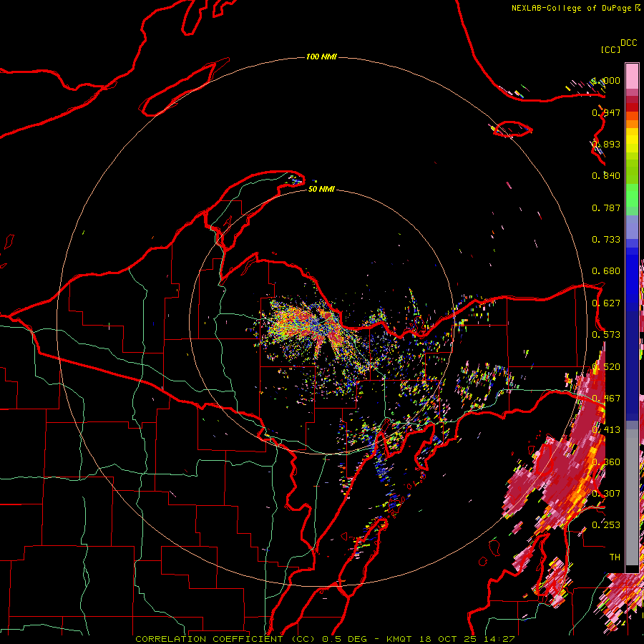Click the bright green band of the color scale
Viewport: 644px width, 644px height.
(x=632, y=195)
